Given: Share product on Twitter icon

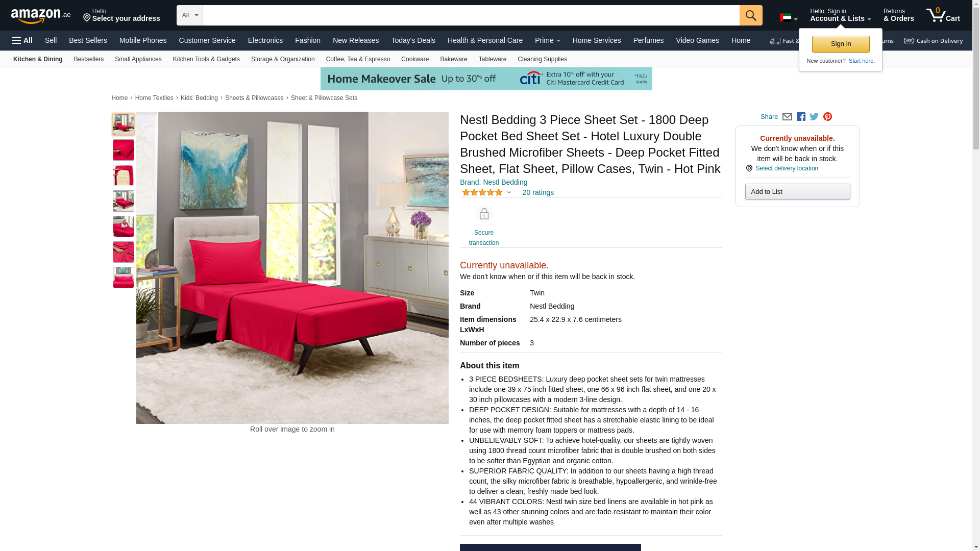Looking at the screenshot, I should 814,117.
